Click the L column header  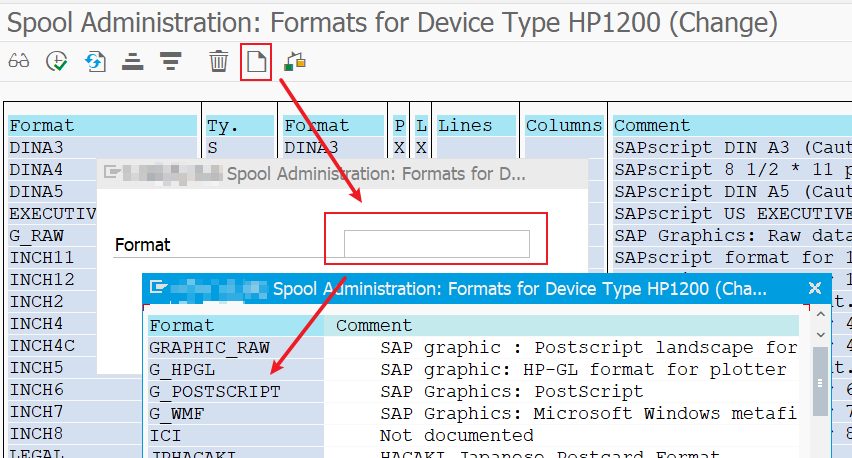coord(421,126)
